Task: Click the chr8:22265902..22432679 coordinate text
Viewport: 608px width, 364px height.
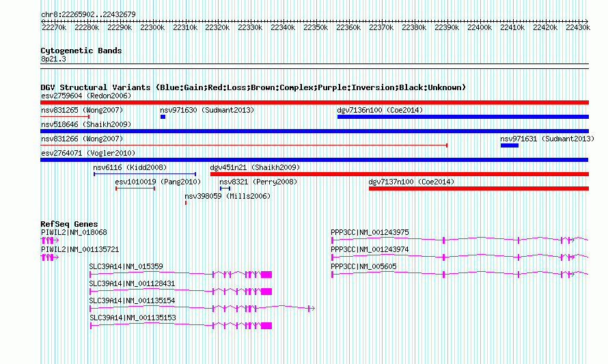Action: point(88,14)
